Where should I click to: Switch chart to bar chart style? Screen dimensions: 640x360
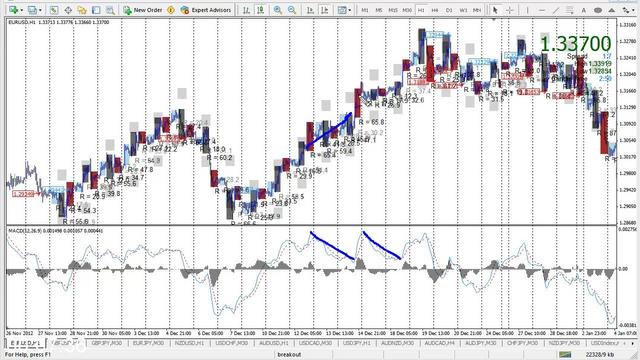(246, 10)
